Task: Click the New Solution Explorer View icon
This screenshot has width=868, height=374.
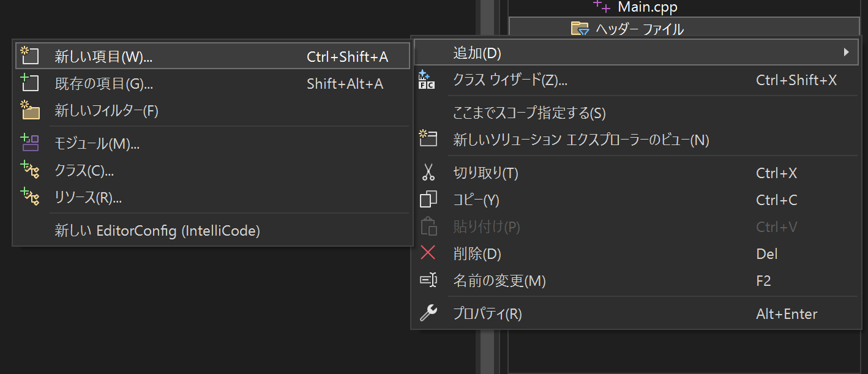Action: coord(428,139)
